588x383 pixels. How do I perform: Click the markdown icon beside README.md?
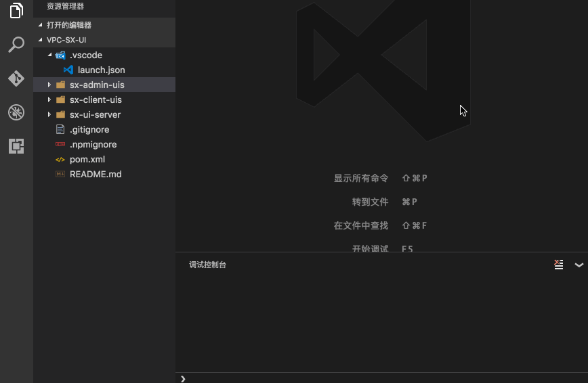[x=60, y=174]
